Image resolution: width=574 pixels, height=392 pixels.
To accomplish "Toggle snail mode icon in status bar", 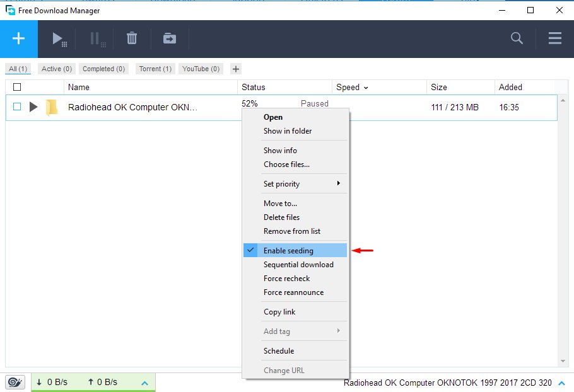I will 15,383.
